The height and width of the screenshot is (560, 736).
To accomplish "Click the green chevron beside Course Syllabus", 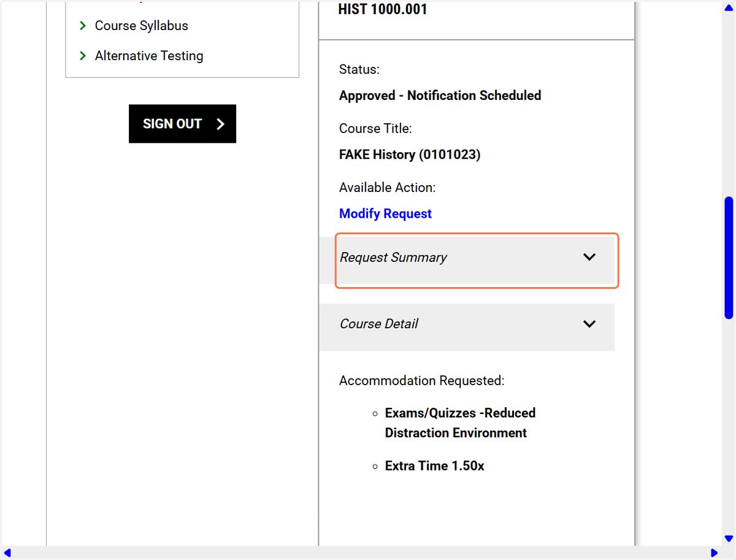I will click(x=83, y=26).
